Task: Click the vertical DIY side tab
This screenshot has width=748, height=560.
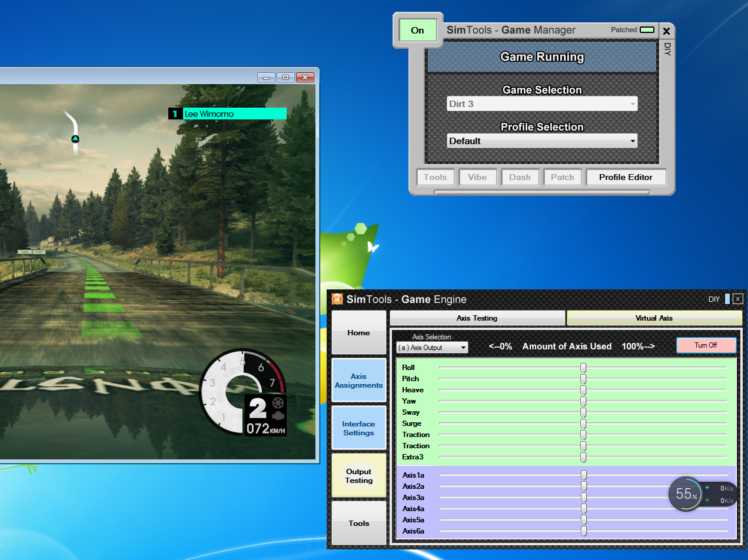Action: click(x=667, y=48)
